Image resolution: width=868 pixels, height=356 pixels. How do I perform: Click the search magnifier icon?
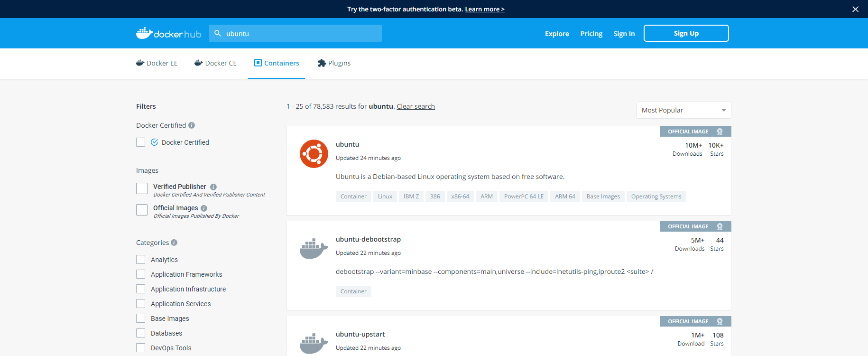tap(218, 33)
